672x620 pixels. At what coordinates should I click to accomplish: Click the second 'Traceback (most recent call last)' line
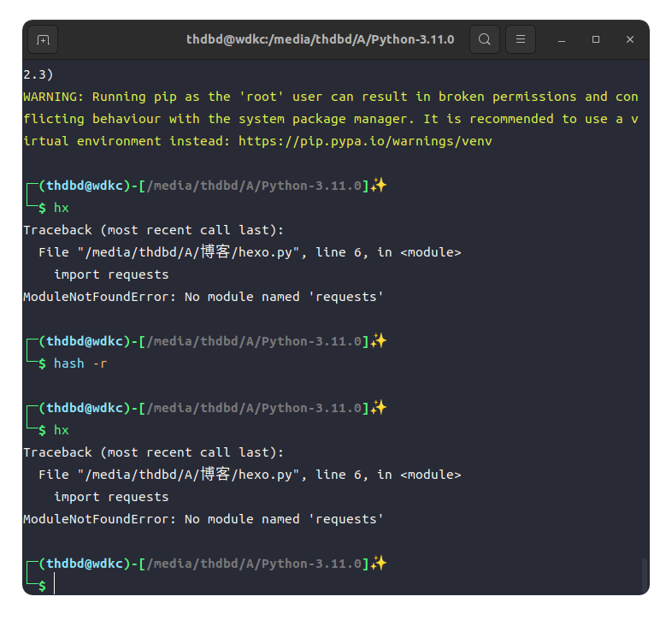tap(153, 452)
